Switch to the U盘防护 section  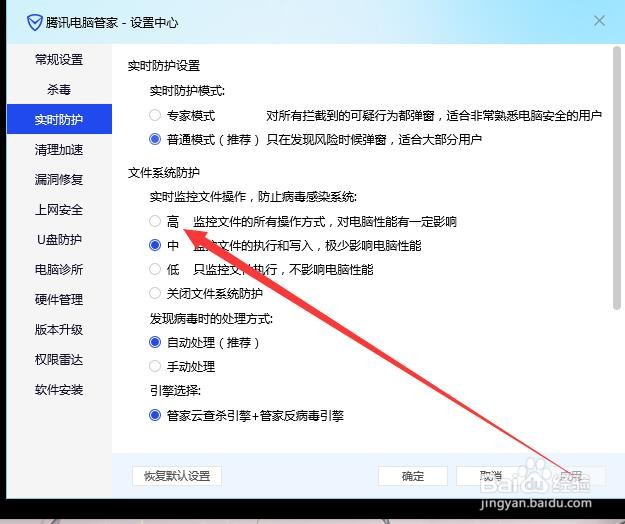59,239
